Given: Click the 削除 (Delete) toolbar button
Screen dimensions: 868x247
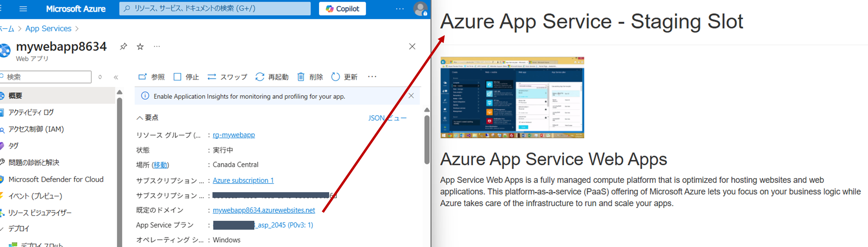Looking at the screenshot, I should tap(310, 77).
